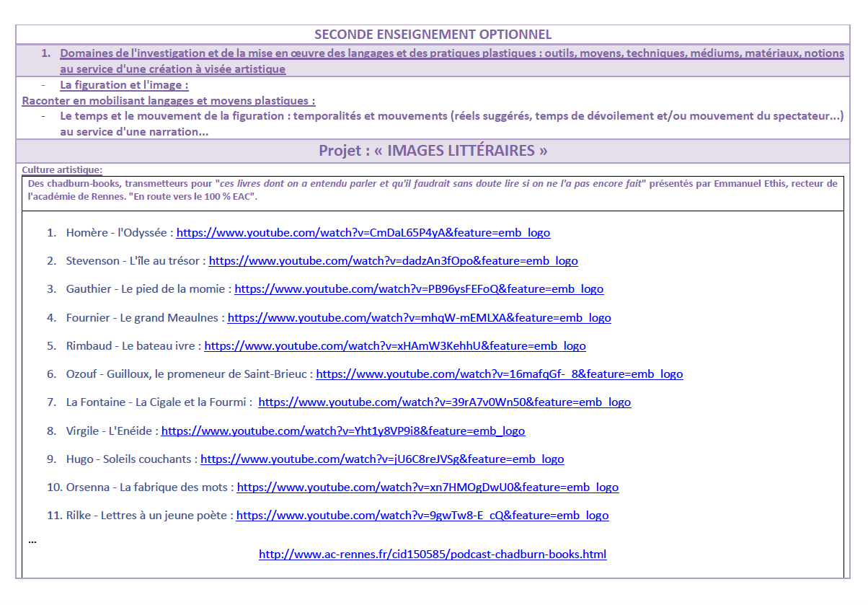
Task: Click the line Raconter en mobilisant langages
Action: click(x=169, y=101)
